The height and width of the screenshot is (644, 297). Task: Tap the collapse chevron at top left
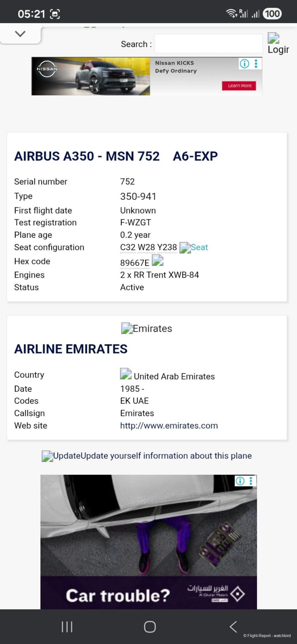point(20,34)
